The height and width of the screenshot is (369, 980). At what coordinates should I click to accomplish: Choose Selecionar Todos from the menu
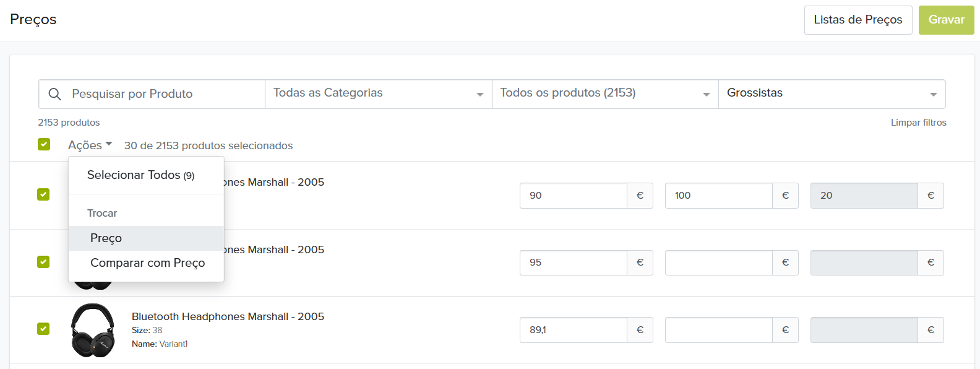coord(140,175)
